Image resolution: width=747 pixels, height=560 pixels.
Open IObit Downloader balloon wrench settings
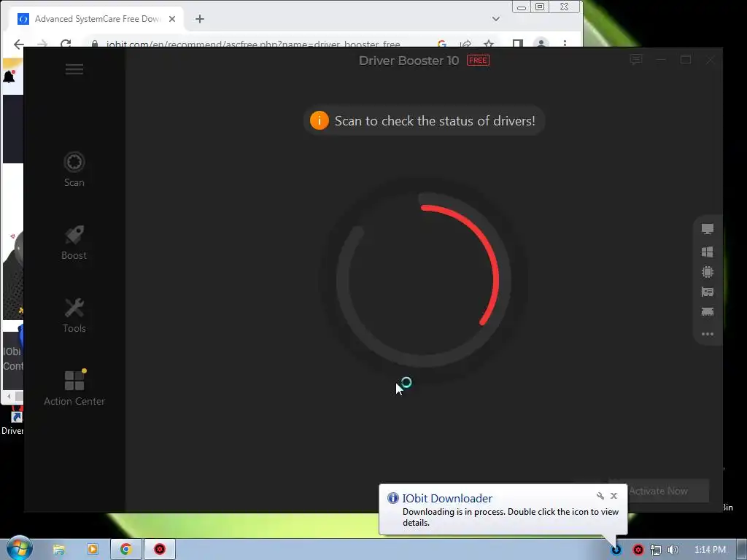[x=600, y=496]
